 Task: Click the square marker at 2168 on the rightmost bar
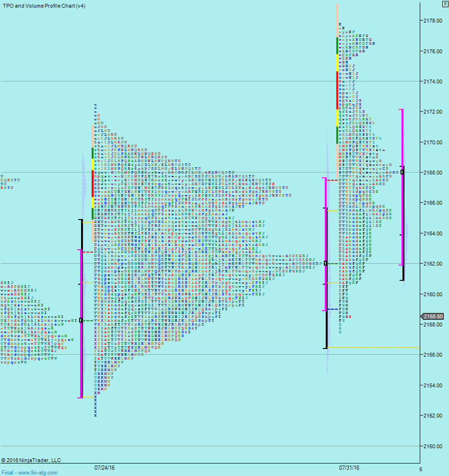point(402,172)
